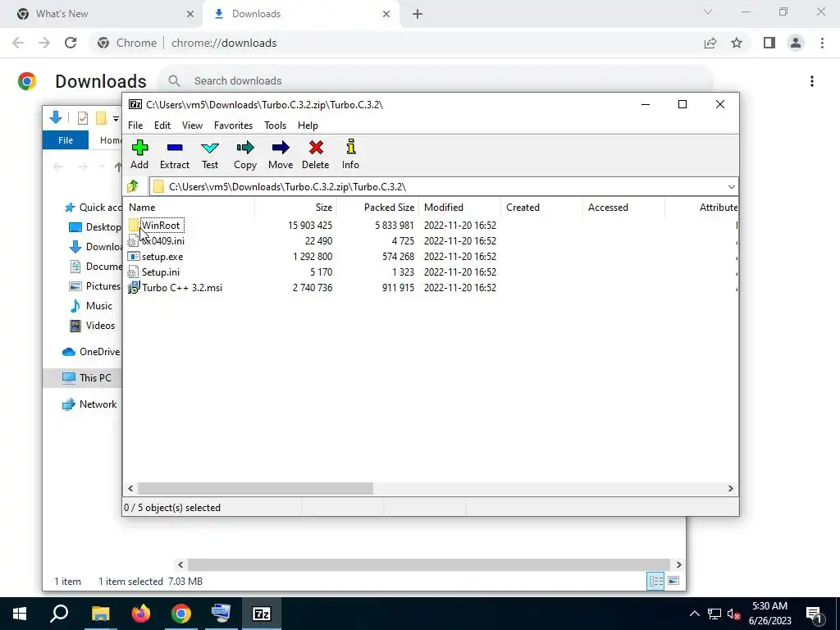The image size is (840, 630).
Task: Switch Explorer to large icons view
Action: [673, 582]
